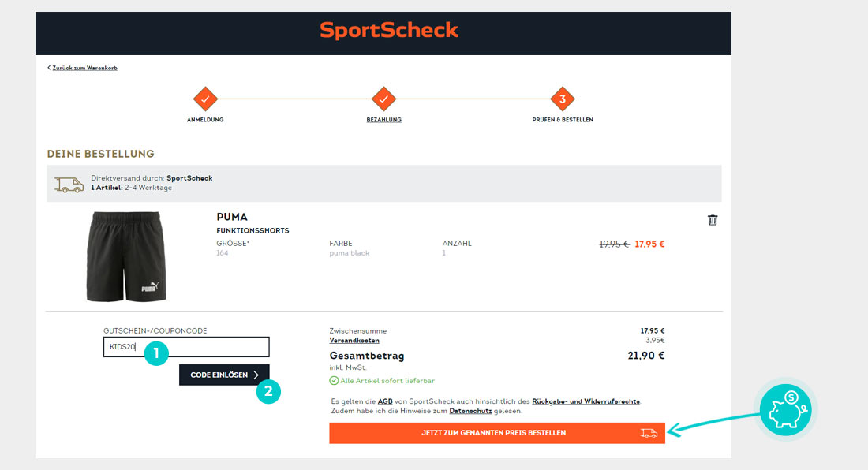Click the step 3 diamond icon
The height and width of the screenshot is (470, 868).
(x=563, y=99)
